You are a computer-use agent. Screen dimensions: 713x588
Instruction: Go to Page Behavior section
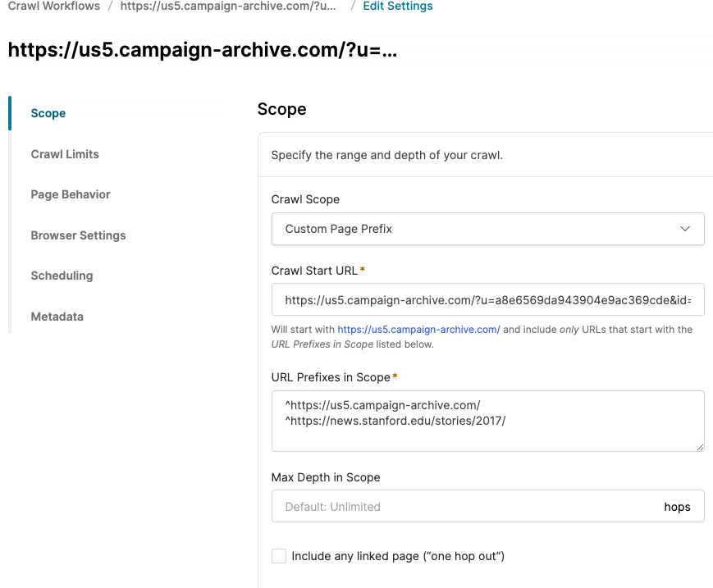(71, 194)
